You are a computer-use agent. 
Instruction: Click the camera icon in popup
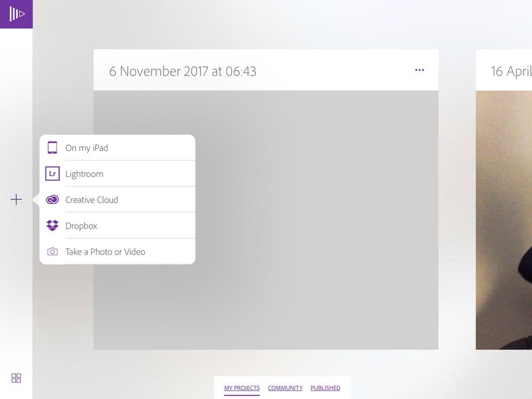[x=52, y=252]
